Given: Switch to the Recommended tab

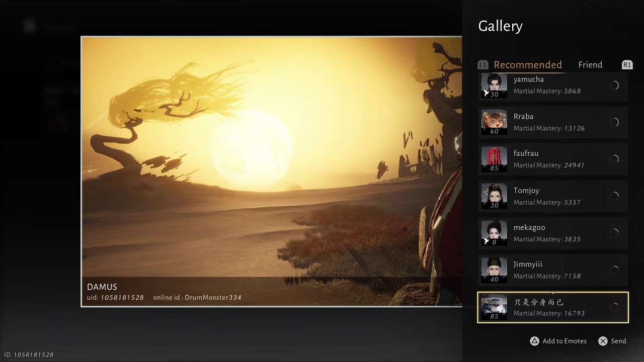Looking at the screenshot, I should 528,65.
